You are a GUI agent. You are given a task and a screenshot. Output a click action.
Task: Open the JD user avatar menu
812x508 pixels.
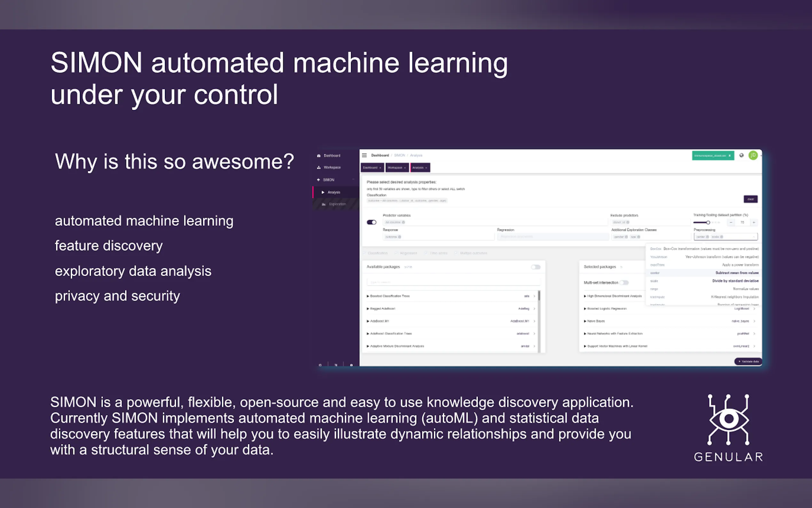click(x=753, y=155)
